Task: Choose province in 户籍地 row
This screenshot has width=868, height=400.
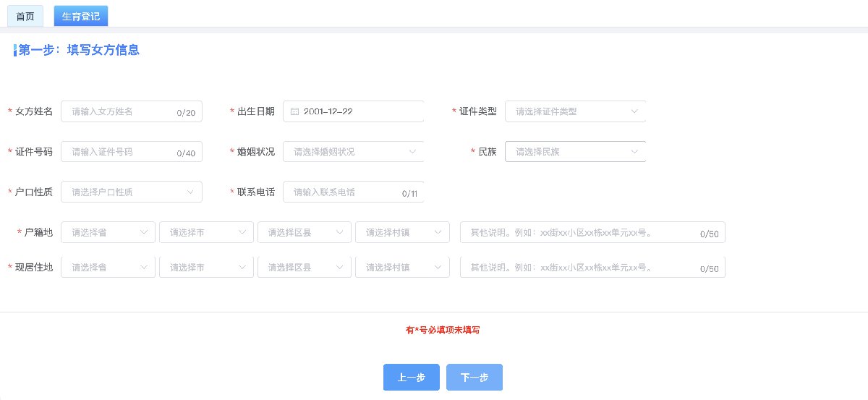Action: click(109, 232)
